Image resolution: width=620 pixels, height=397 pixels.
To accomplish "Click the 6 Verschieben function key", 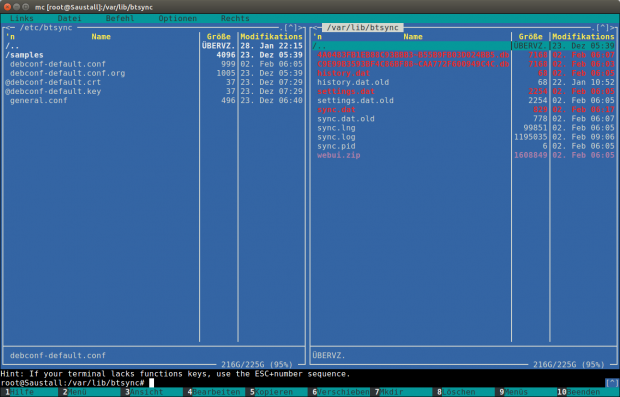I will click(342, 392).
